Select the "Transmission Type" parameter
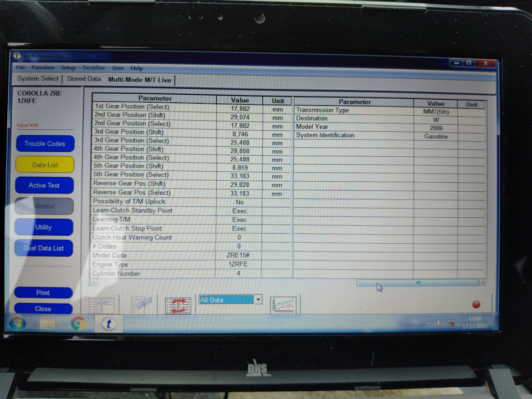The height and width of the screenshot is (399, 532). pyautogui.click(x=323, y=110)
